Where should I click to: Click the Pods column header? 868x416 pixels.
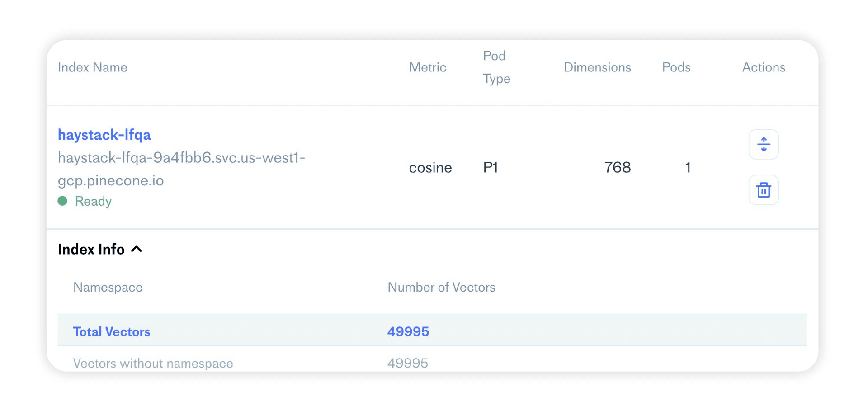point(676,67)
